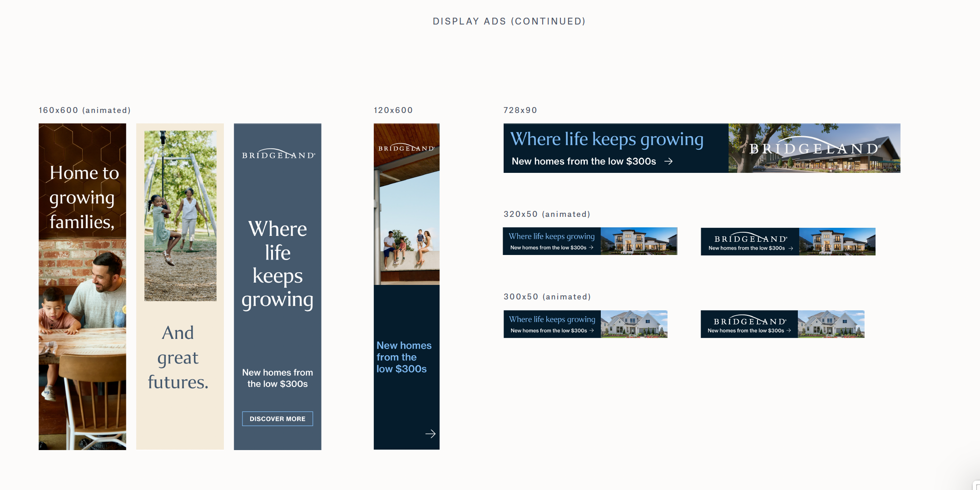Click the '300x50 (animated)' label
The image size is (980, 490).
click(547, 297)
